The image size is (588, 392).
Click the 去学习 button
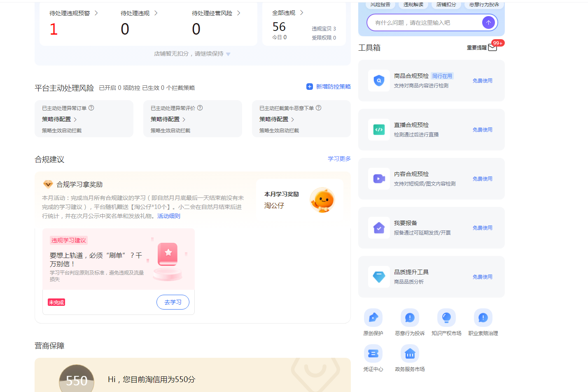pyautogui.click(x=173, y=302)
